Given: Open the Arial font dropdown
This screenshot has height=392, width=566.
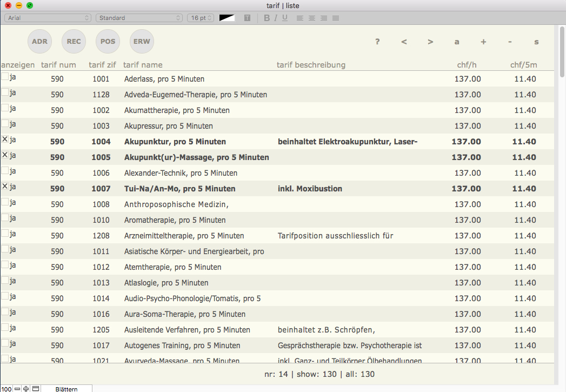Looking at the screenshot, I should coord(48,18).
